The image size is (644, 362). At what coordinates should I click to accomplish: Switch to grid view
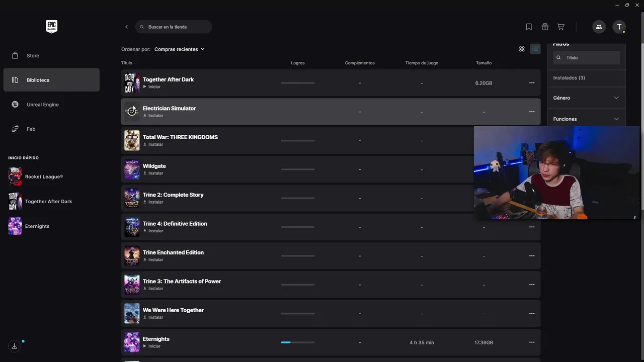tap(522, 49)
